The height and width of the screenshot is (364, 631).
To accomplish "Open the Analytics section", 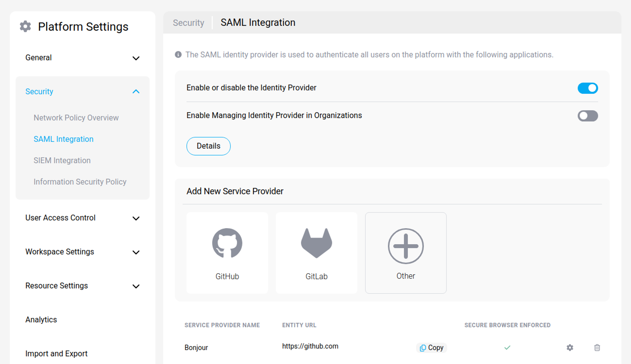I will [41, 319].
